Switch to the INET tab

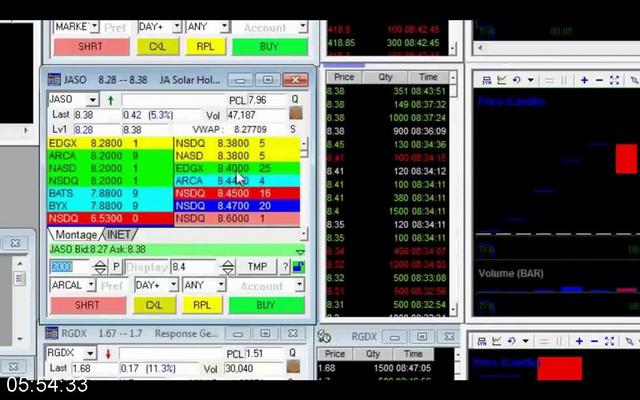pyautogui.click(x=119, y=235)
